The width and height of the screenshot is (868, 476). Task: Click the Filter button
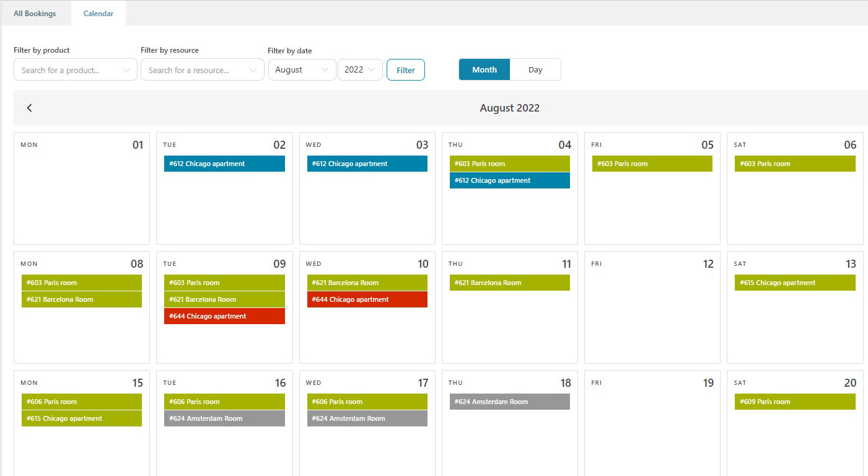click(406, 70)
